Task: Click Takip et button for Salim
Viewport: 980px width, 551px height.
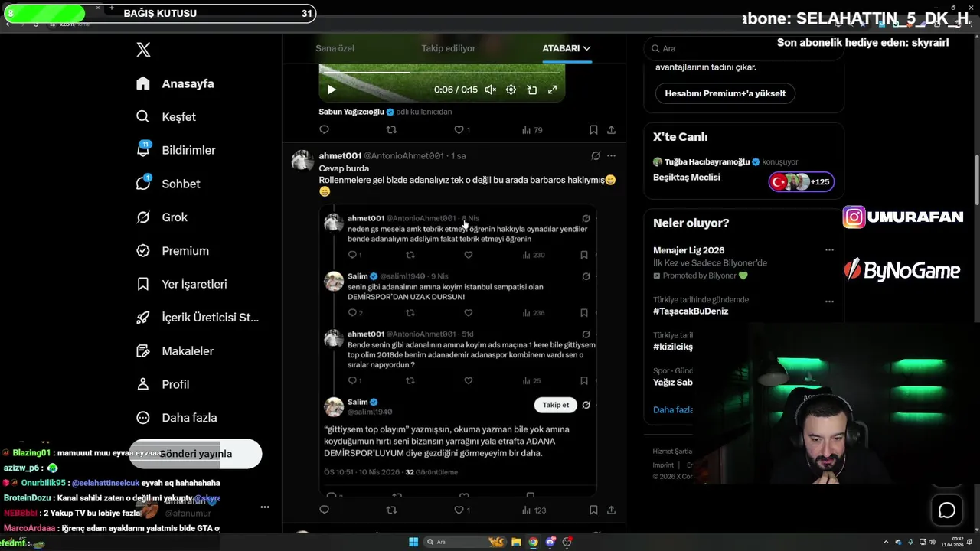Action: [556, 405]
